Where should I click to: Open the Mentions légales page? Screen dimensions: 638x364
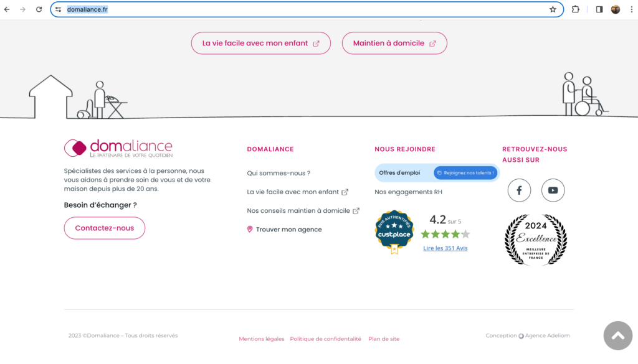[261, 338]
